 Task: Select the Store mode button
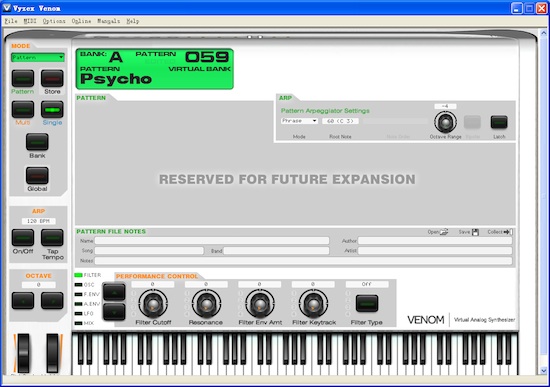point(52,78)
